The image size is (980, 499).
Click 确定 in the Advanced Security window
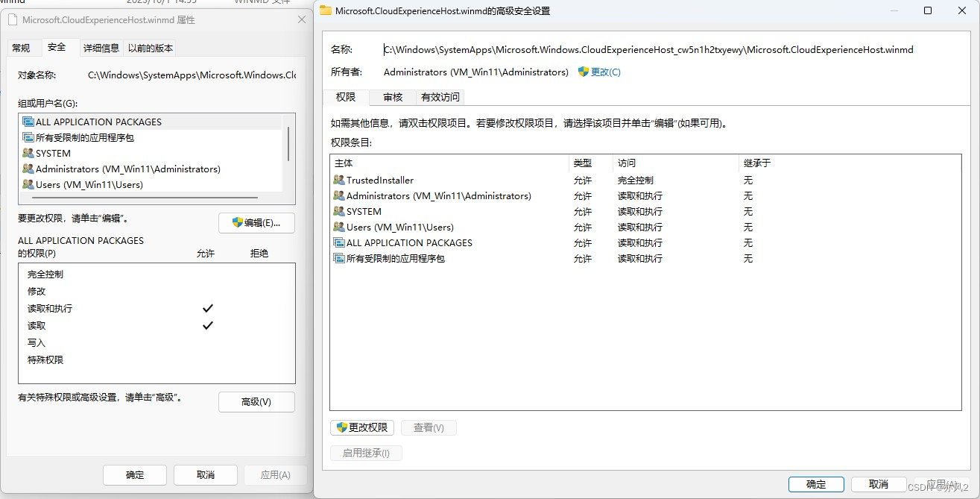(x=816, y=484)
